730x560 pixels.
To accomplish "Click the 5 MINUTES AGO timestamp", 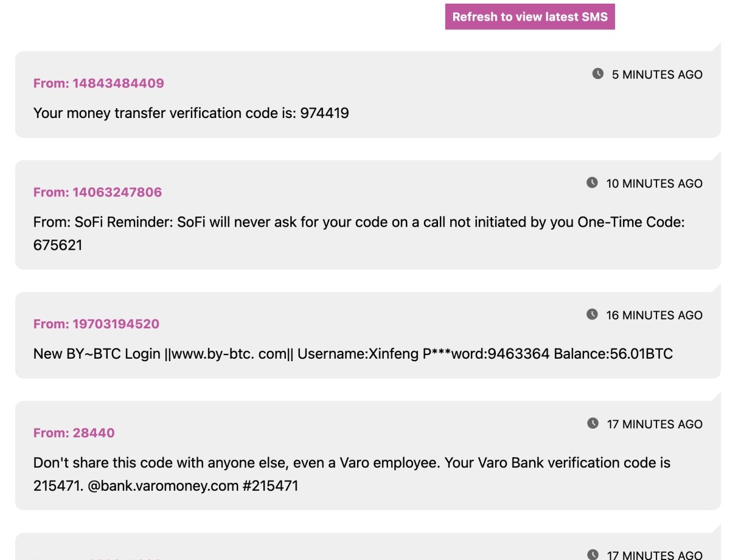I will pos(657,75).
